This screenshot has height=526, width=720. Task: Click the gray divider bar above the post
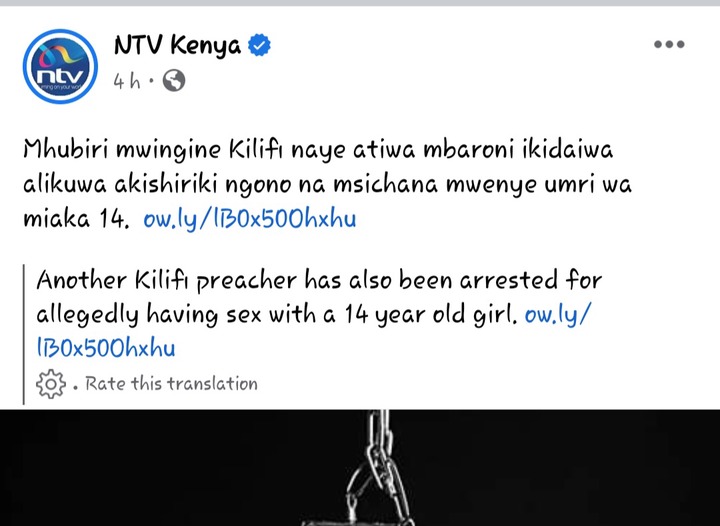pyautogui.click(x=360, y=3)
